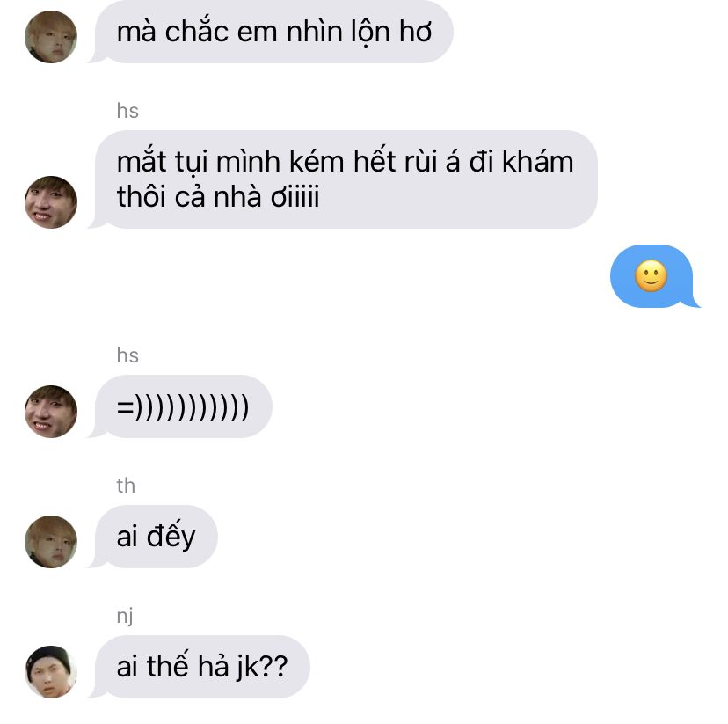Tap nj avatar with black beanie
The height and width of the screenshot is (724, 728).
51,671
